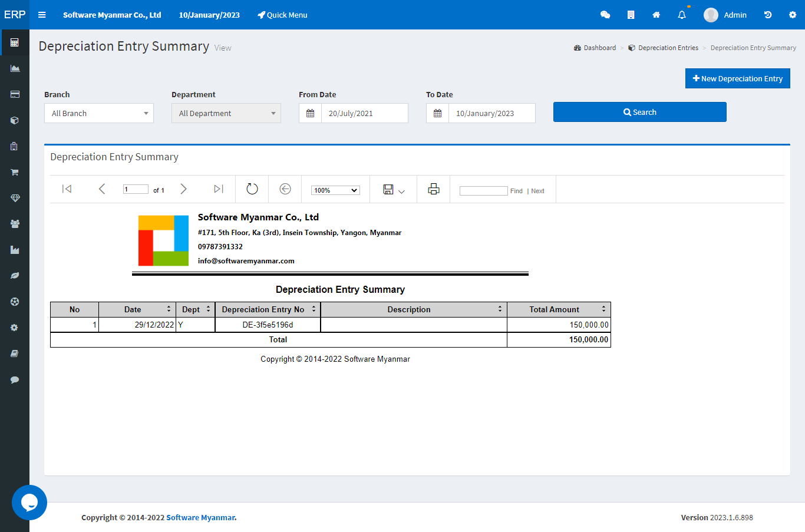Screen dimensions: 805x532
Task: Sort by Depreciation Entry No column
Action: point(314,309)
